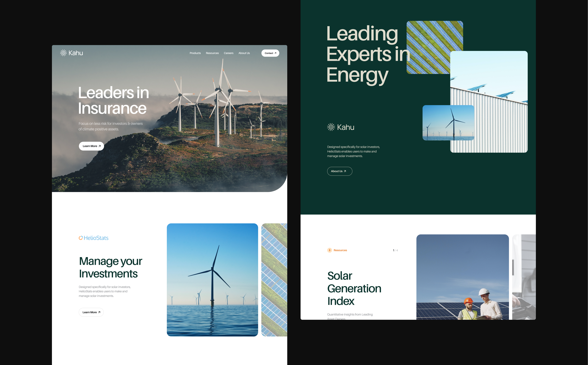Go to the Careers nav link

[228, 53]
